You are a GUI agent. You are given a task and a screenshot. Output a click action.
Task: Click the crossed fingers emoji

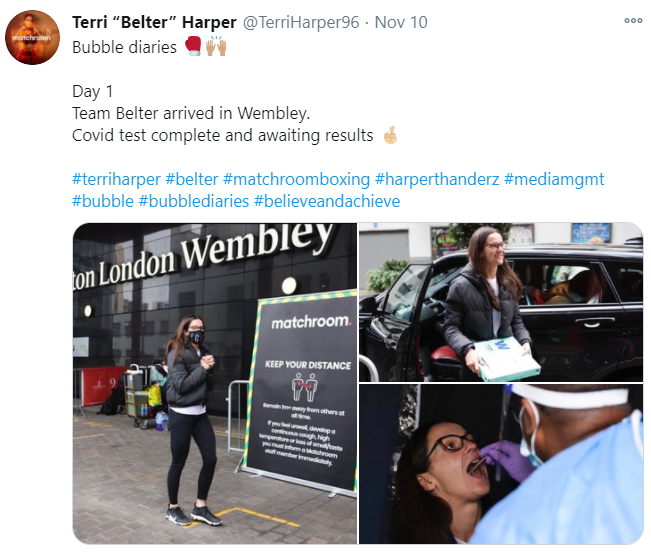pos(390,135)
